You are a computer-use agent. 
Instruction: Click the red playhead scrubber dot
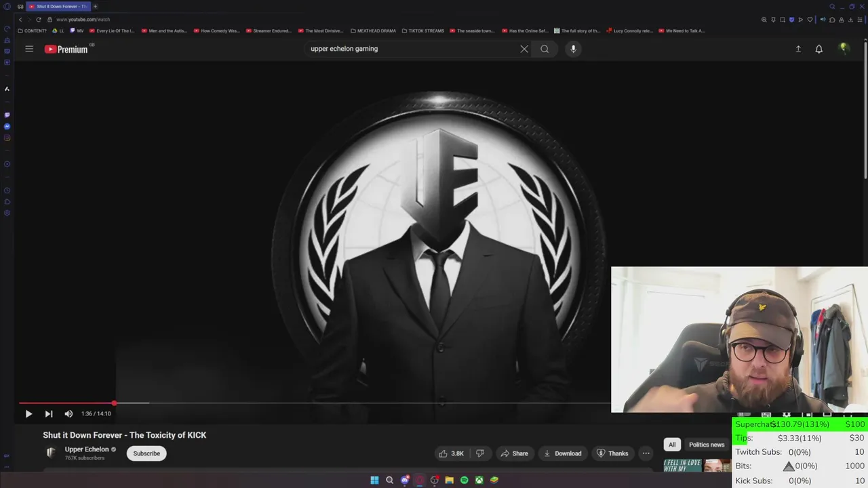click(114, 403)
